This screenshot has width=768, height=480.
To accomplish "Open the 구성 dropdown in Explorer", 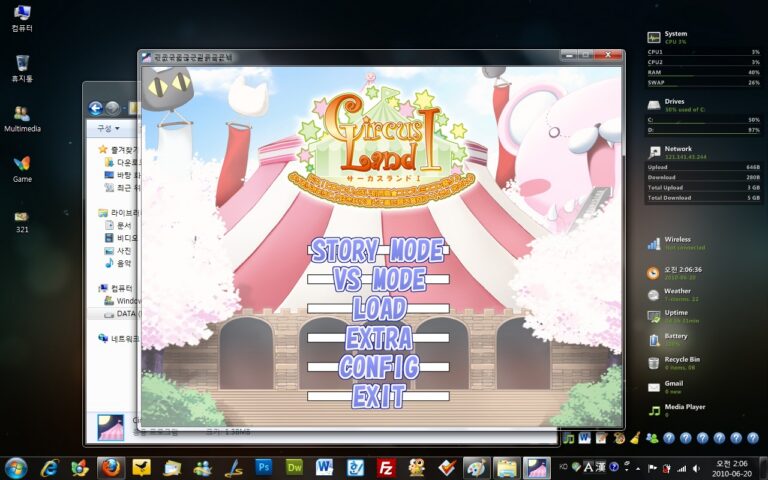I will pos(108,129).
